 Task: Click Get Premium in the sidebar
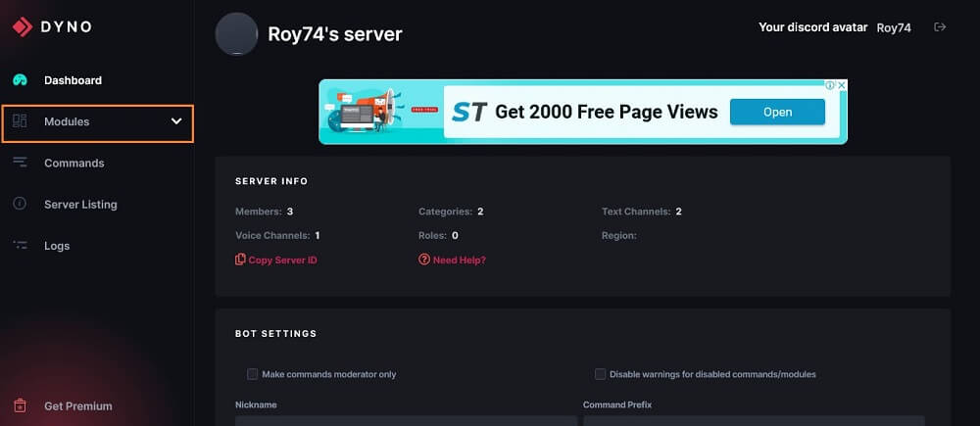point(78,406)
